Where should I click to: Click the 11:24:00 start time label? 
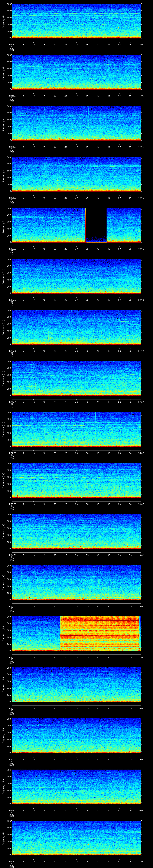click(12, 555)
